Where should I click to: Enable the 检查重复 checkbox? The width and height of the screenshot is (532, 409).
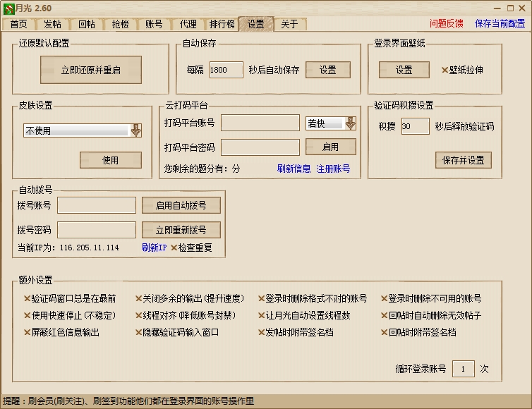[174, 248]
